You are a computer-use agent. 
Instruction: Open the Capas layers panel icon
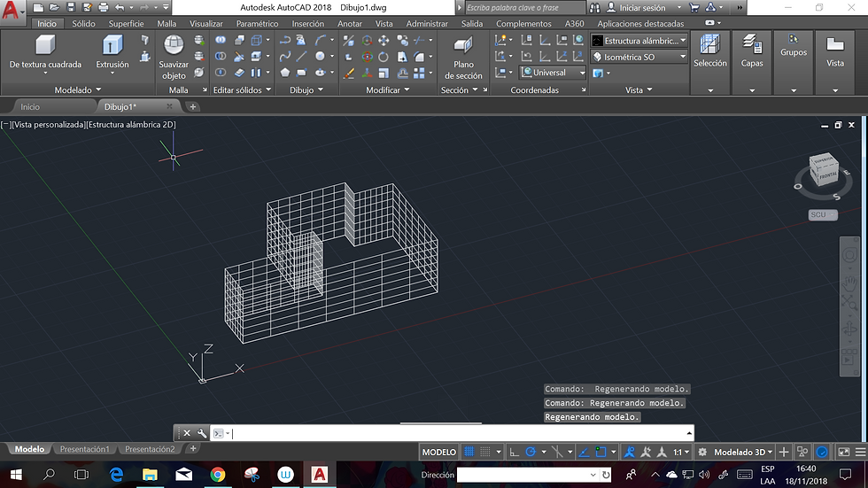pyautogui.click(x=752, y=46)
